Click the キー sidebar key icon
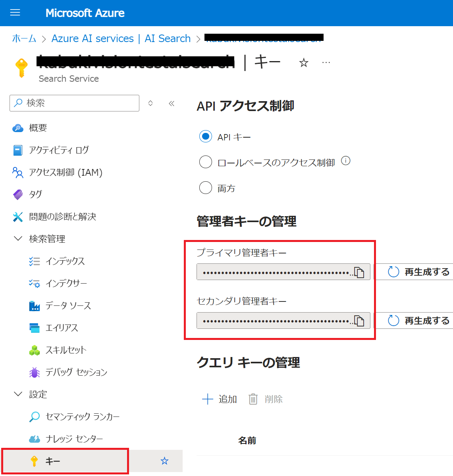The height and width of the screenshot is (476, 453). pos(35,461)
